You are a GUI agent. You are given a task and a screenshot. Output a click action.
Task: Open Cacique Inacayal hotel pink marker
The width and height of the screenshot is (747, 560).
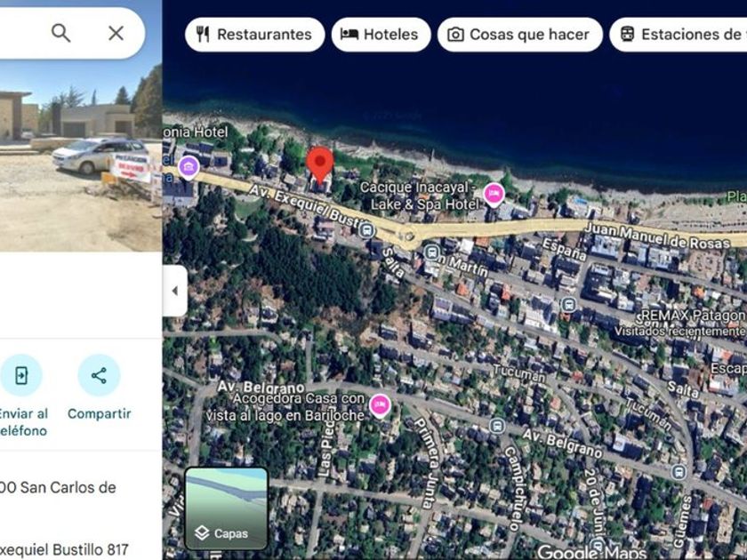pos(494,195)
